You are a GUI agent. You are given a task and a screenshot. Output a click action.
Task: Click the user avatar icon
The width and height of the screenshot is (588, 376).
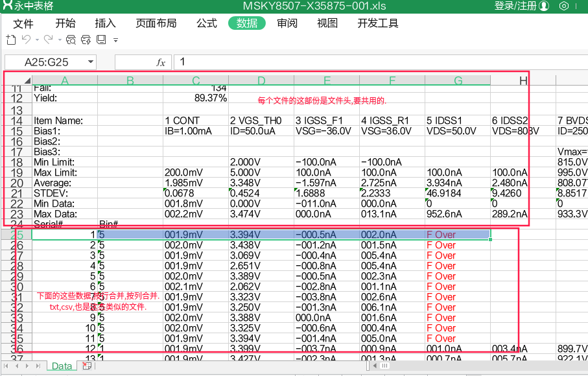[x=544, y=6]
